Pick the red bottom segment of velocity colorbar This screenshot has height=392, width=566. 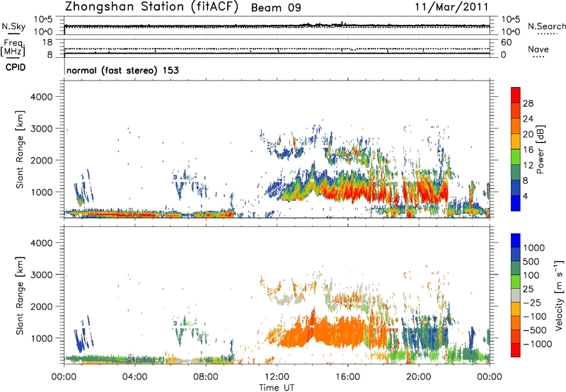516,350
